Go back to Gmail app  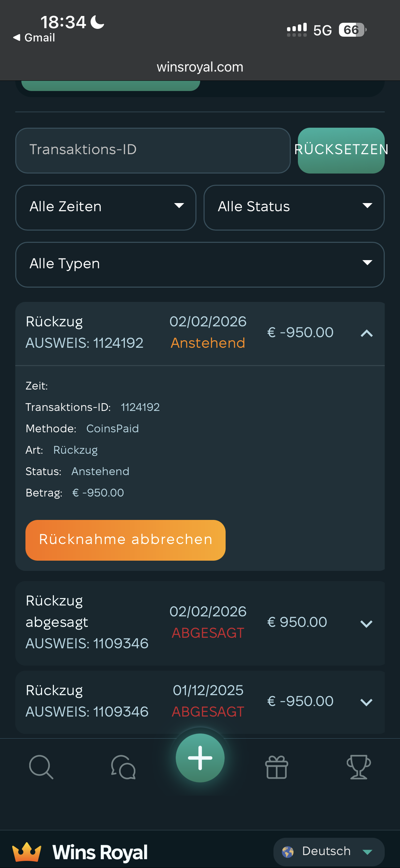coord(34,37)
